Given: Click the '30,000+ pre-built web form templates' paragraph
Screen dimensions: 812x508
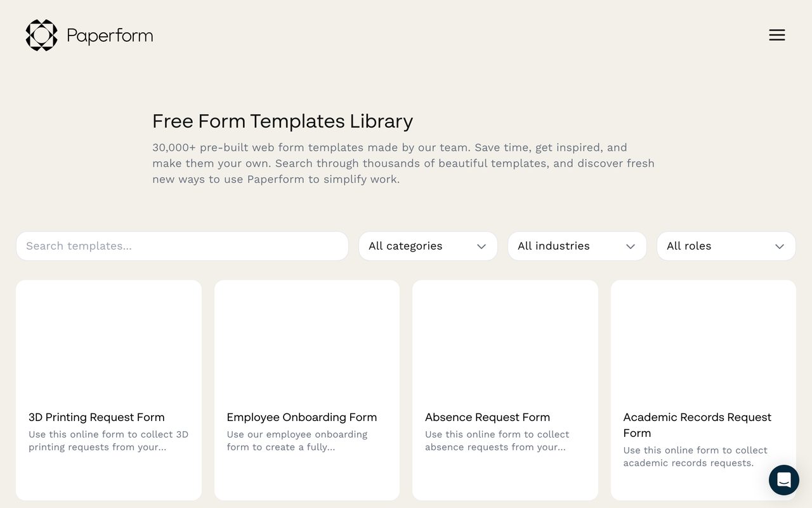Looking at the screenshot, I should (403, 163).
